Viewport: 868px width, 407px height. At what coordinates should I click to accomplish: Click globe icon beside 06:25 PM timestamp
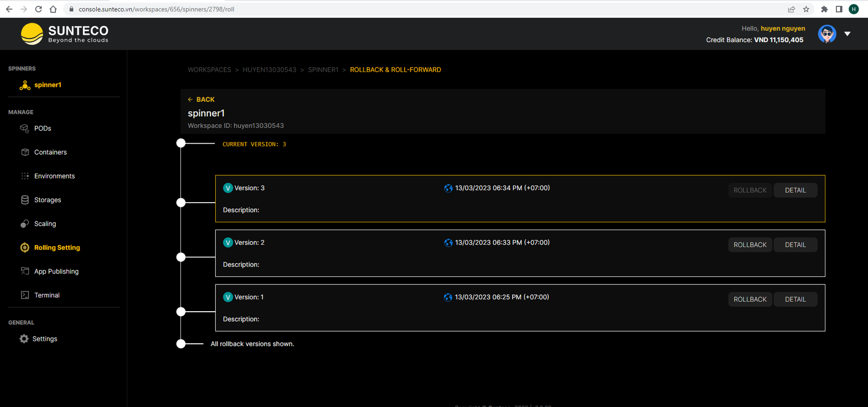tap(448, 297)
